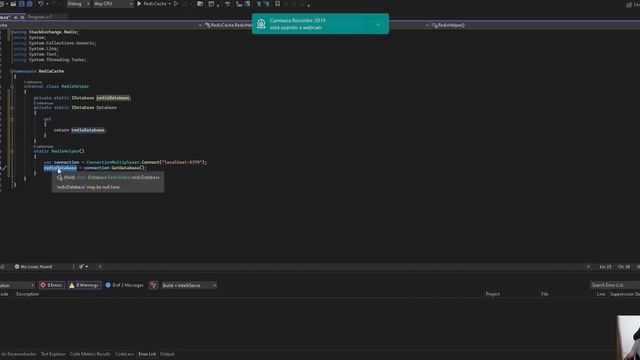Click the open folder icon in toolbar
Screen dimensions: 640x360
[13, 4]
